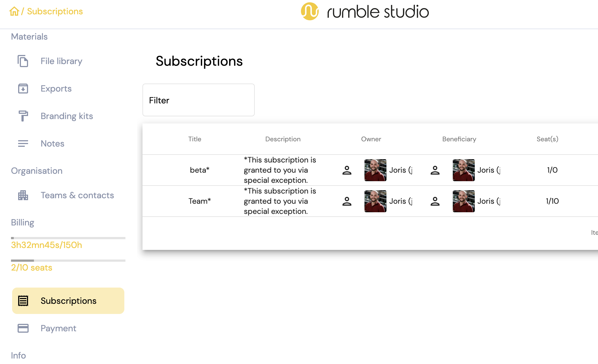Open the Exports section

(x=56, y=89)
